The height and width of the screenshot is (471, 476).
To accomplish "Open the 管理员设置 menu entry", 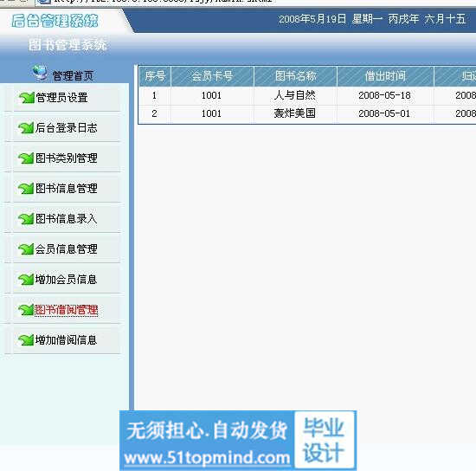I will 61,98.
